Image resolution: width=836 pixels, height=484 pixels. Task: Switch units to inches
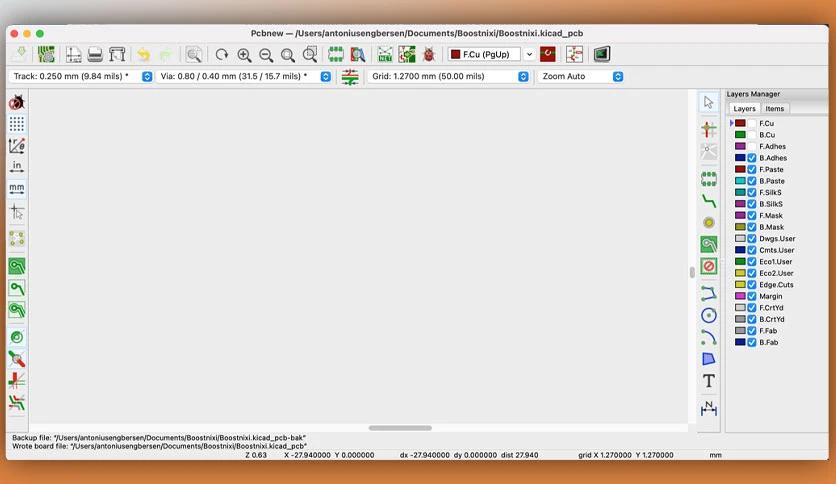[x=17, y=166]
